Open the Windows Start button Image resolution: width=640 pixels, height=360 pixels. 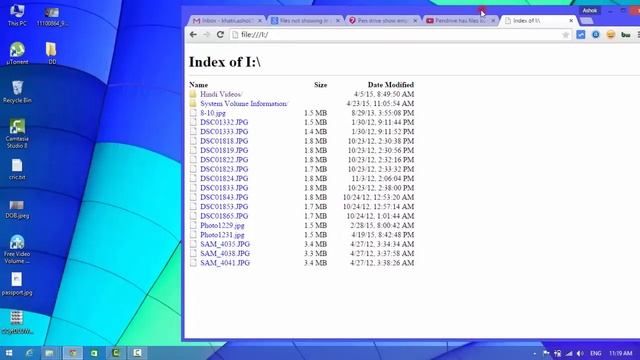pyautogui.click(x=9, y=353)
